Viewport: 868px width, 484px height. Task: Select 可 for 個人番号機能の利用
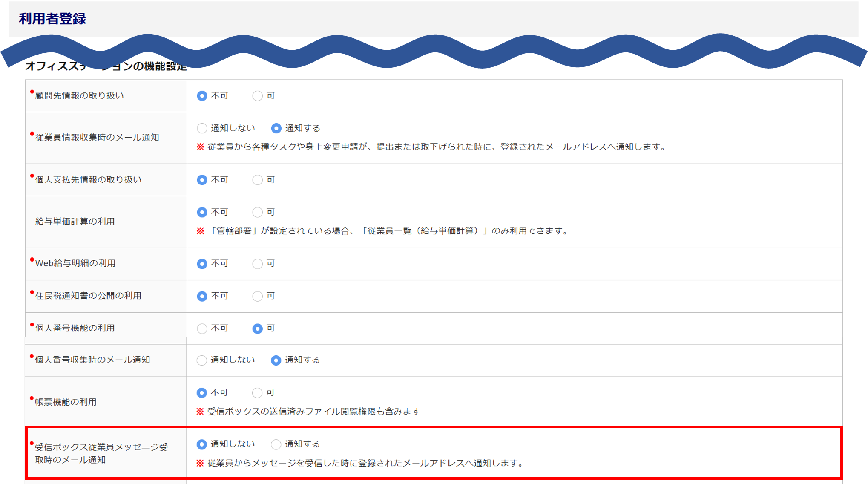tap(257, 328)
